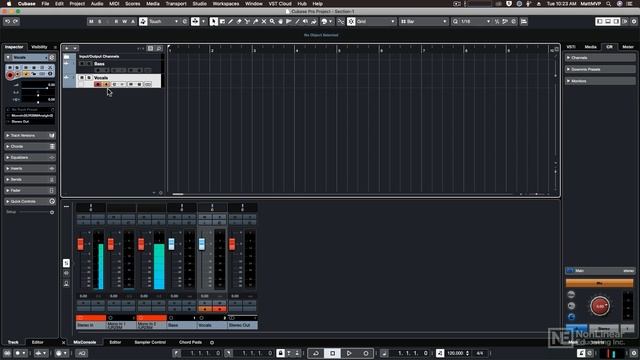The image size is (640, 360).
Task: Open Vocals channel settings in Inspector
Action: point(52,58)
